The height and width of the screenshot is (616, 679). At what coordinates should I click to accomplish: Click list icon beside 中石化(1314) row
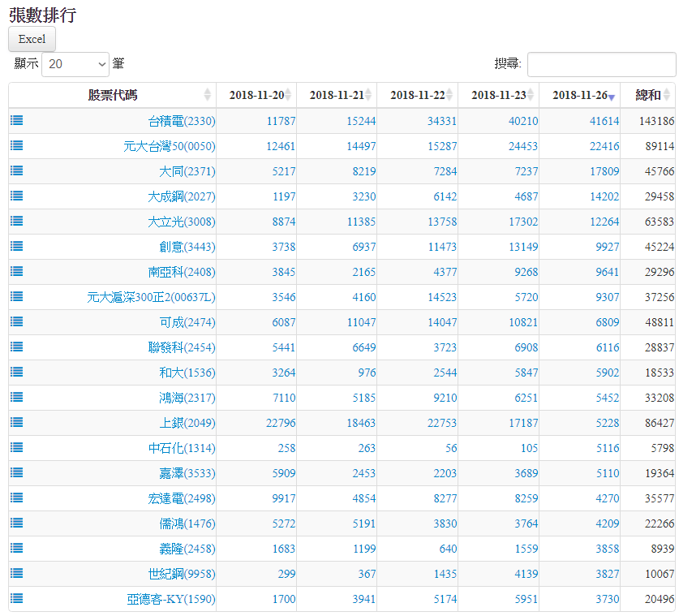(x=17, y=447)
